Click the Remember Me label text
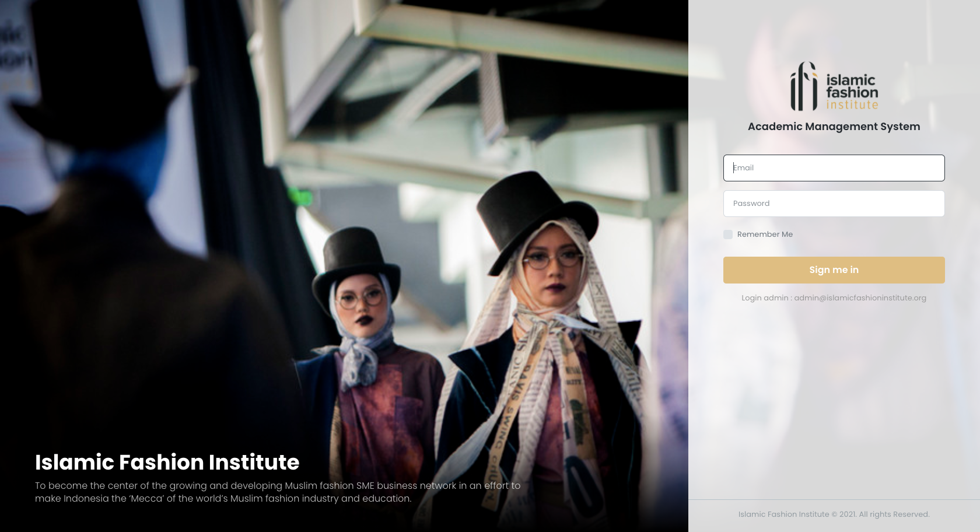The height and width of the screenshot is (532, 980). [x=765, y=235]
